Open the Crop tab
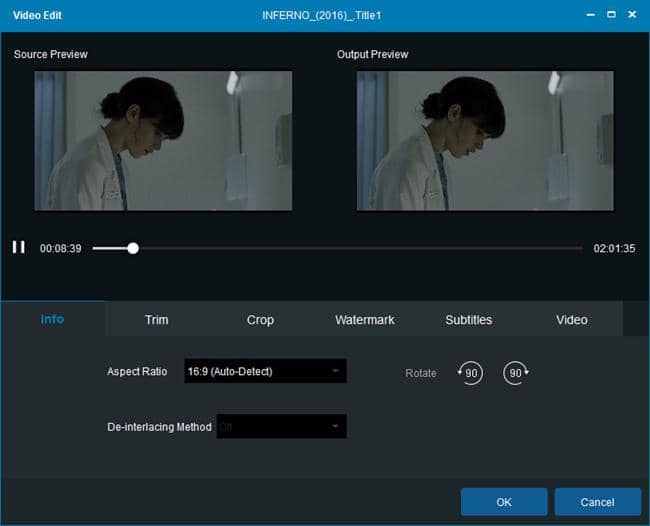650x526 pixels. click(x=260, y=320)
